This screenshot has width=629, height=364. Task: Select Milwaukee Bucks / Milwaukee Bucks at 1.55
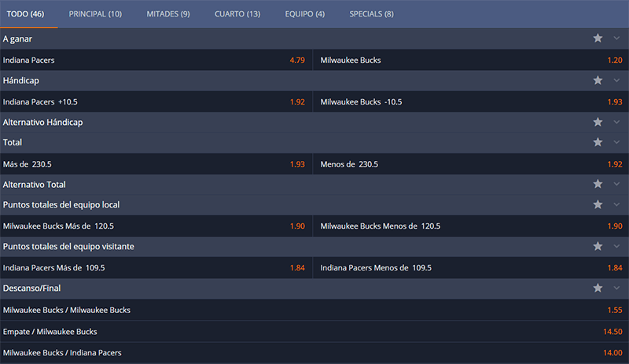point(314,310)
